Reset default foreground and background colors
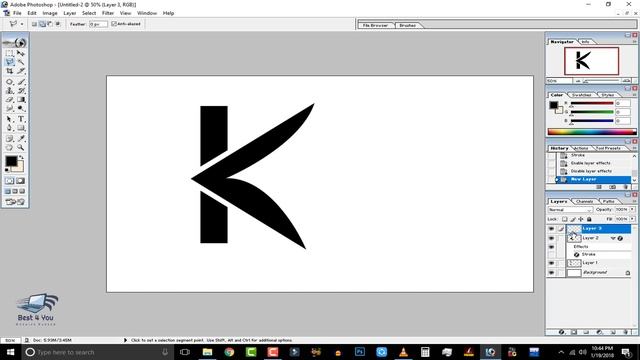Screen dimensions: 640x360 [7, 171]
